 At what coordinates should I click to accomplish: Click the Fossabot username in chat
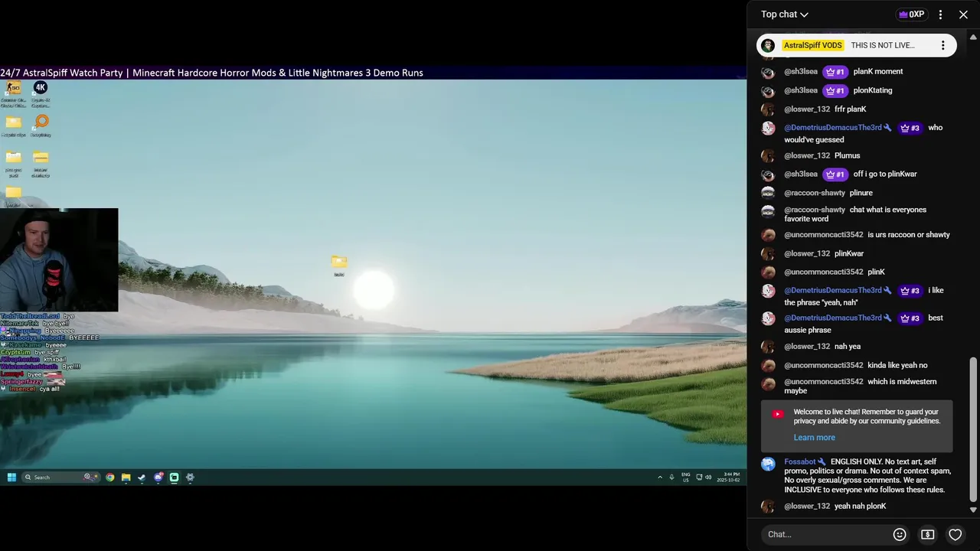799,462
